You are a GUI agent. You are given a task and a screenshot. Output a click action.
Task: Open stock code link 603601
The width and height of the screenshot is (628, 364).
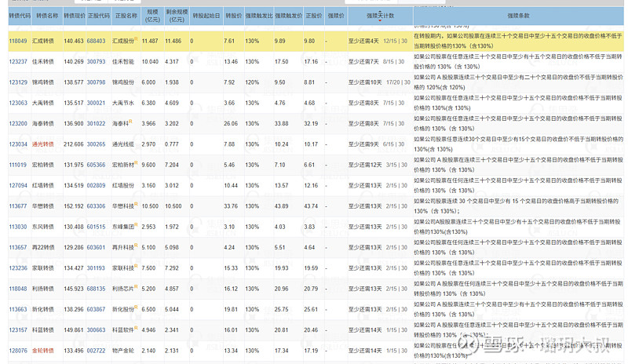coord(96,248)
